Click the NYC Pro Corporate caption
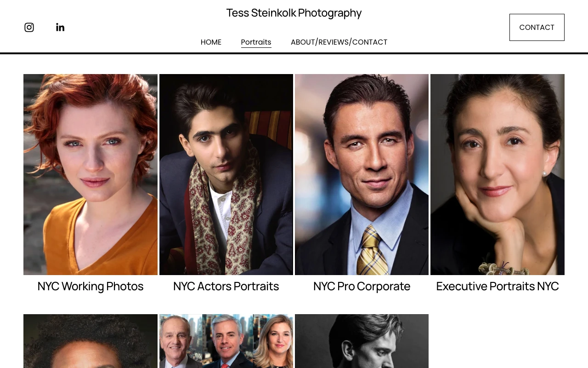Viewport: 588px width, 368px height. 362,286
